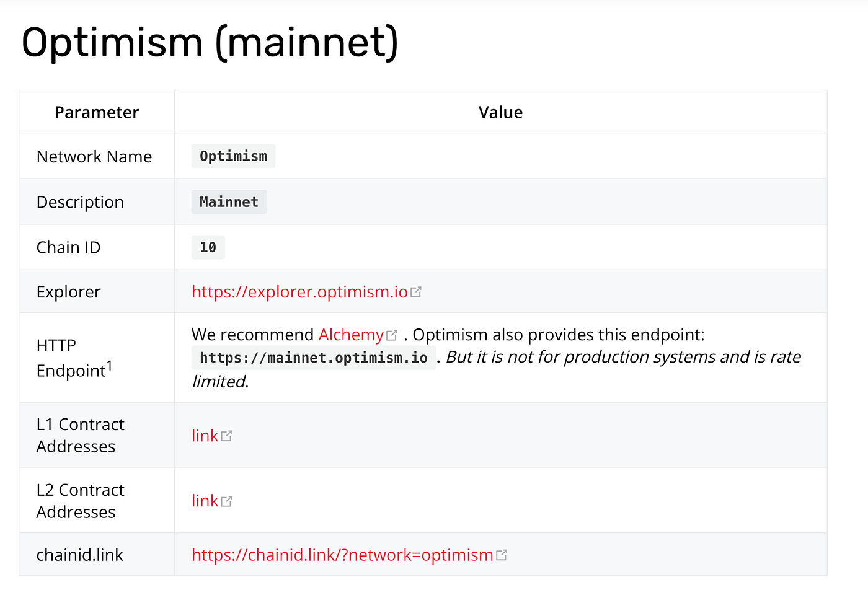Click external-link icon in L1 Contract row
The height and width of the screenshot is (590, 868).
click(226, 436)
